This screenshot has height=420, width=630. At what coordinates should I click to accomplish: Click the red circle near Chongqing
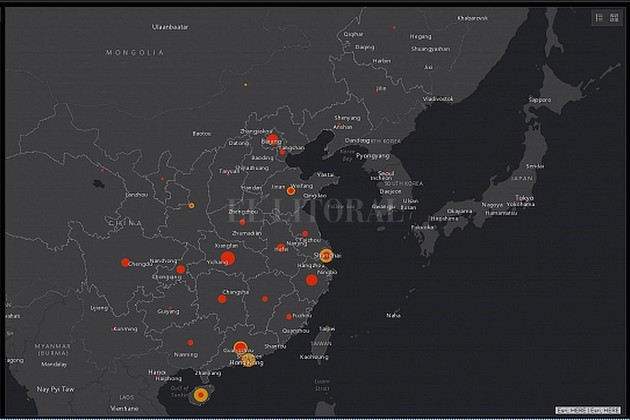point(181,269)
